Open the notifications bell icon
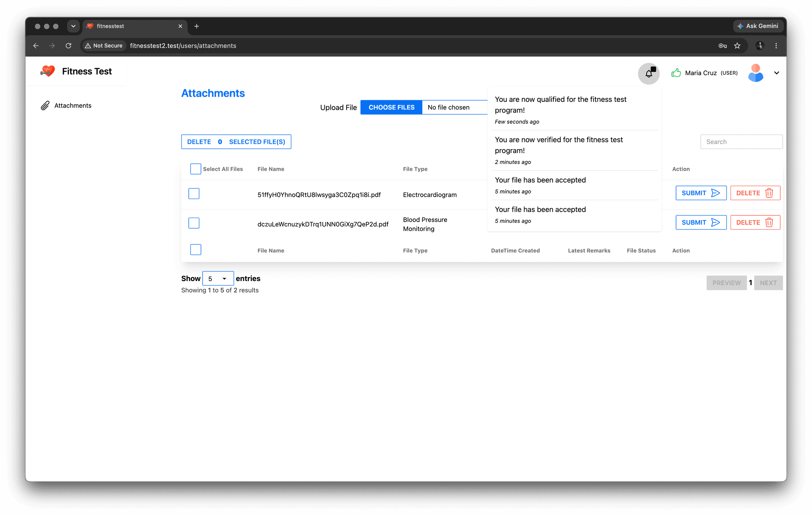This screenshot has width=812, height=515. click(x=649, y=73)
